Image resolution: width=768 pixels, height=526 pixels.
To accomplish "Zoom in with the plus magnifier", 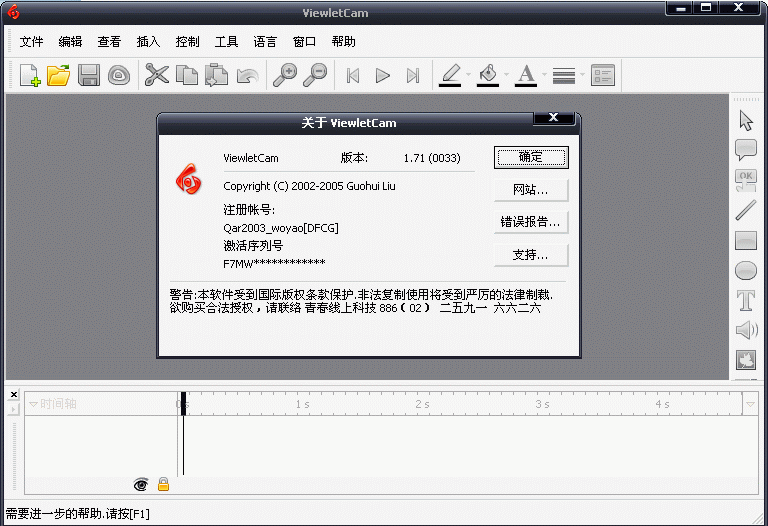I will 285,75.
